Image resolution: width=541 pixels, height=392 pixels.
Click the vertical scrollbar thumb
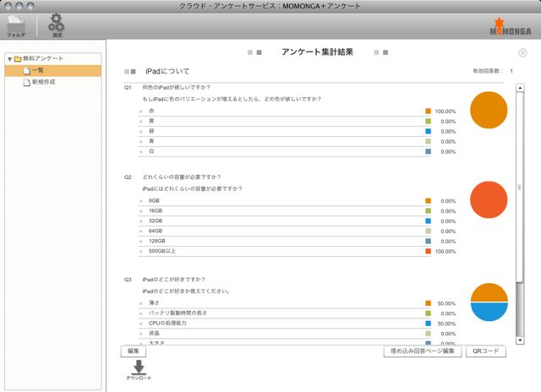520,188
